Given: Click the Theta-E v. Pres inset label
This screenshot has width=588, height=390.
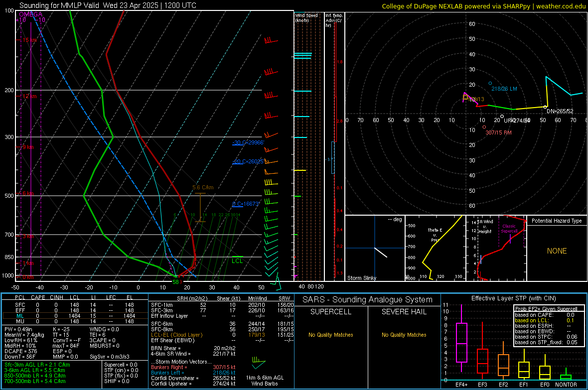Looking at the screenshot, I should pyautogui.click(x=435, y=235).
